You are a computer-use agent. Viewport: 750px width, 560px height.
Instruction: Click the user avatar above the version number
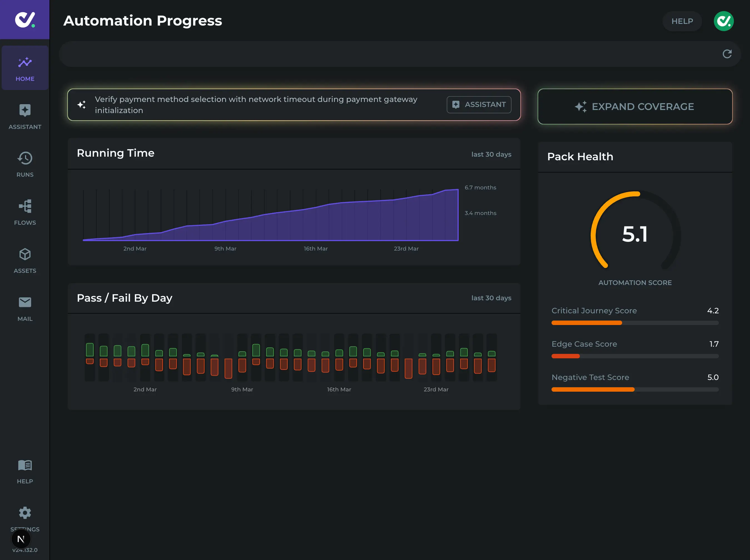tap(21, 539)
